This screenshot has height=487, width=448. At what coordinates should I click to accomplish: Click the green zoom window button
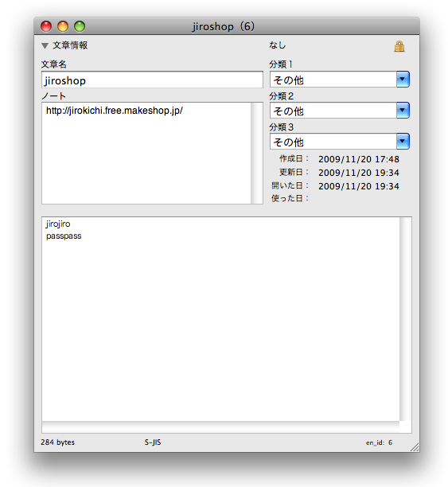pos(80,26)
